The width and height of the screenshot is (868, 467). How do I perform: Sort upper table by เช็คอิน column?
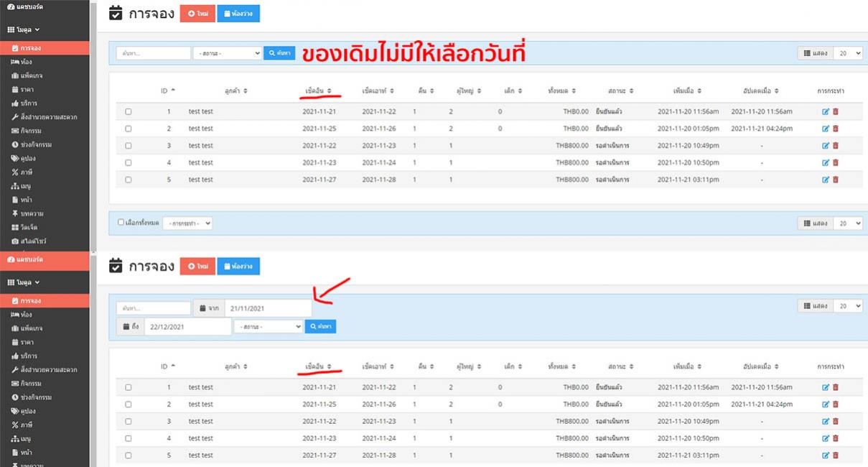pos(319,91)
